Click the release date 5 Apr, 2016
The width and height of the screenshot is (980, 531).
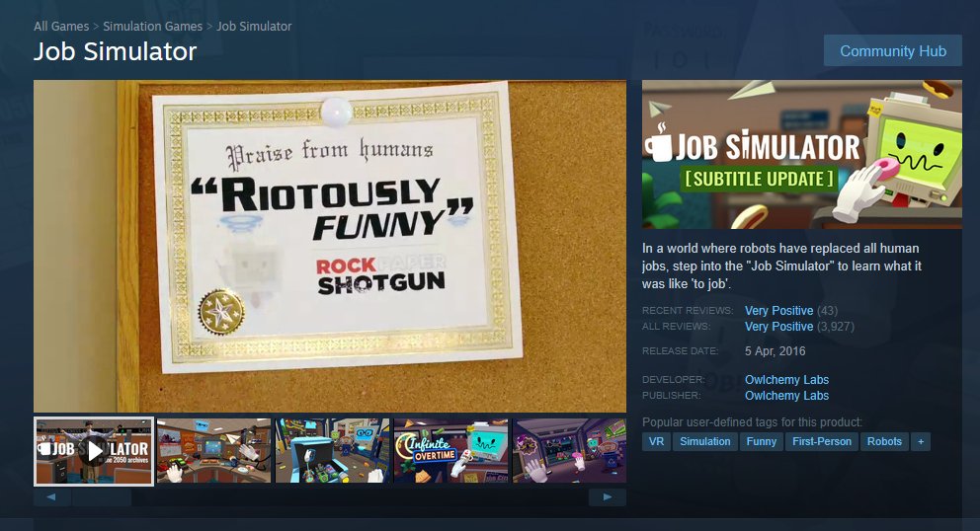point(775,351)
